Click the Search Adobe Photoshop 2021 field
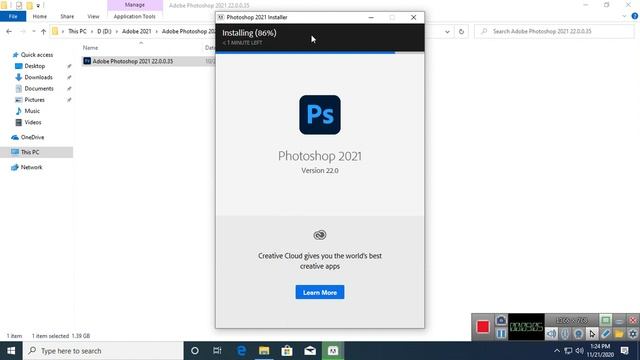This screenshot has width=640, height=360. tap(554, 31)
